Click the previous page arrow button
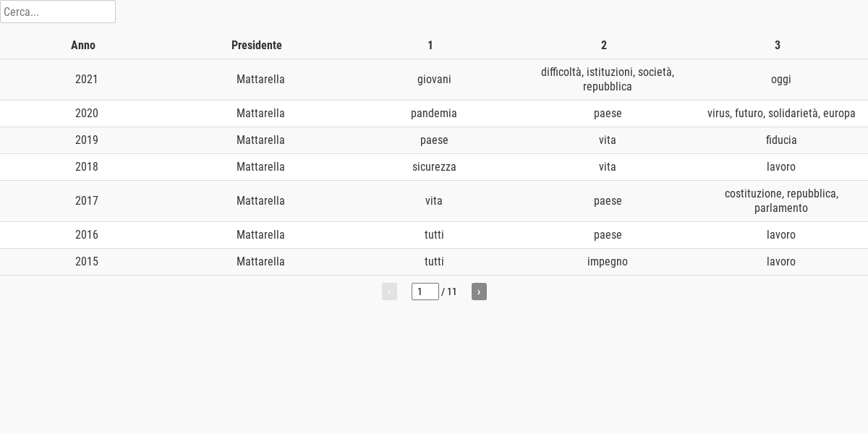The image size is (868, 434). [x=389, y=292]
